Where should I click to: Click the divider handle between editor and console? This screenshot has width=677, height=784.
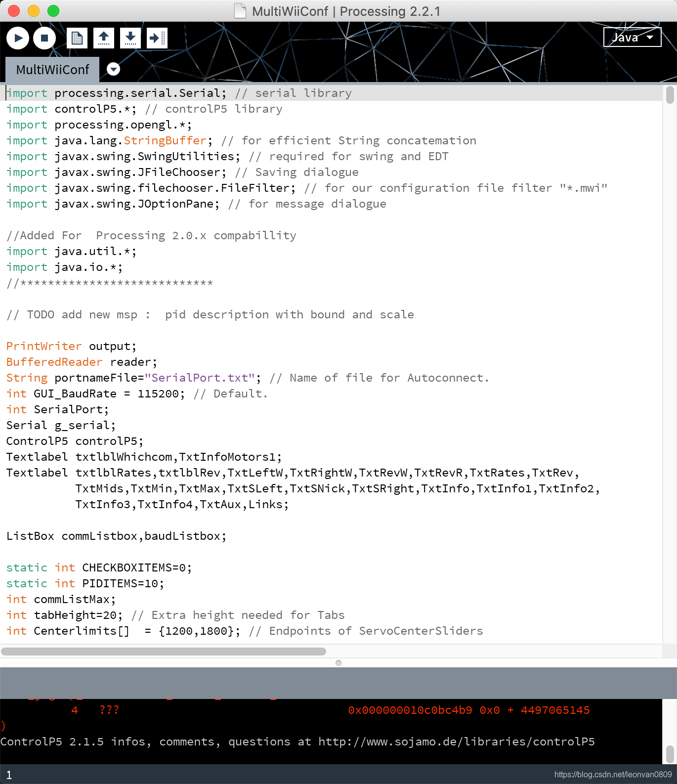click(x=338, y=663)
